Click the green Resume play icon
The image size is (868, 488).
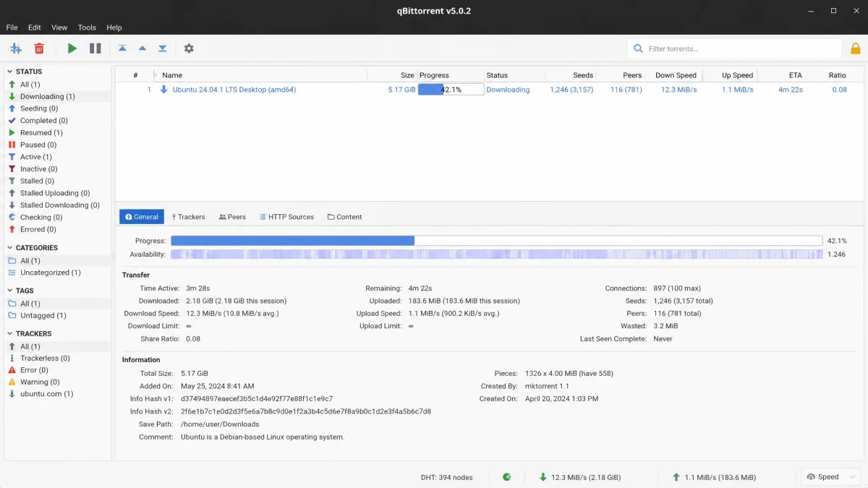pos(72,48)
